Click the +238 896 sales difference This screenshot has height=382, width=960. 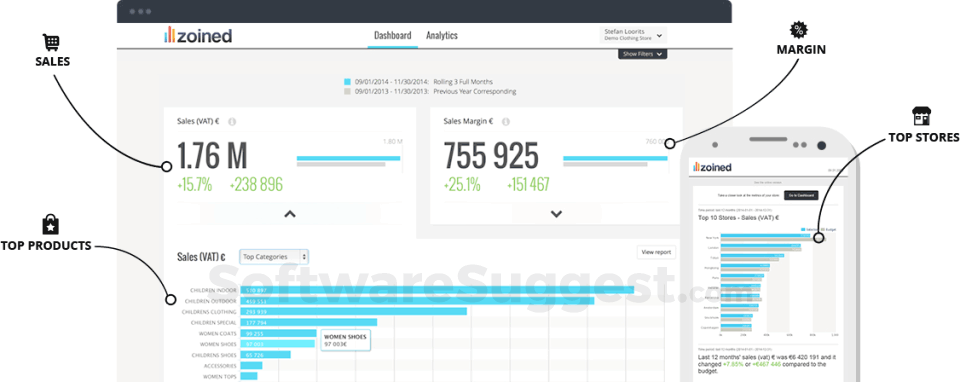256,184
